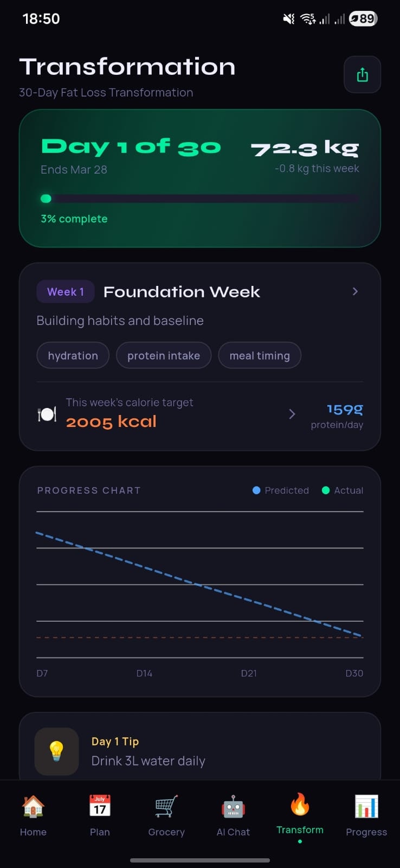
Task: Tap the share icon in the header
Action: 362,75
